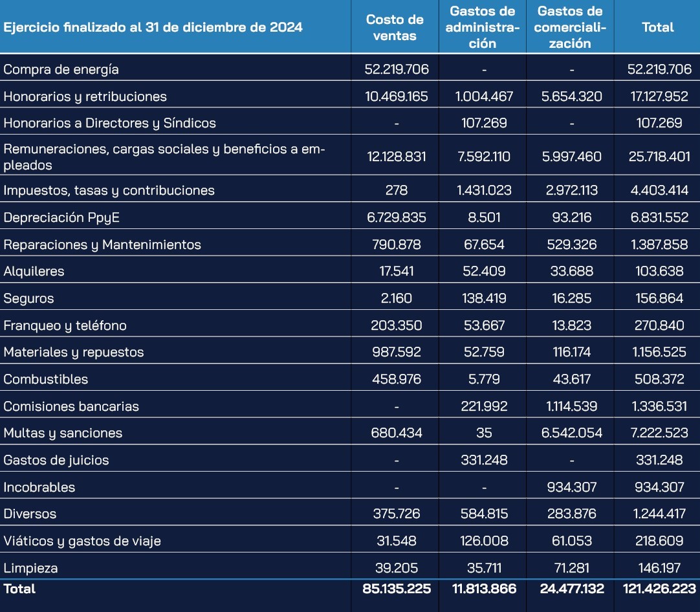Select the 'Comisiones bancarias' row label
700x612 pixels.
[71, 407]
